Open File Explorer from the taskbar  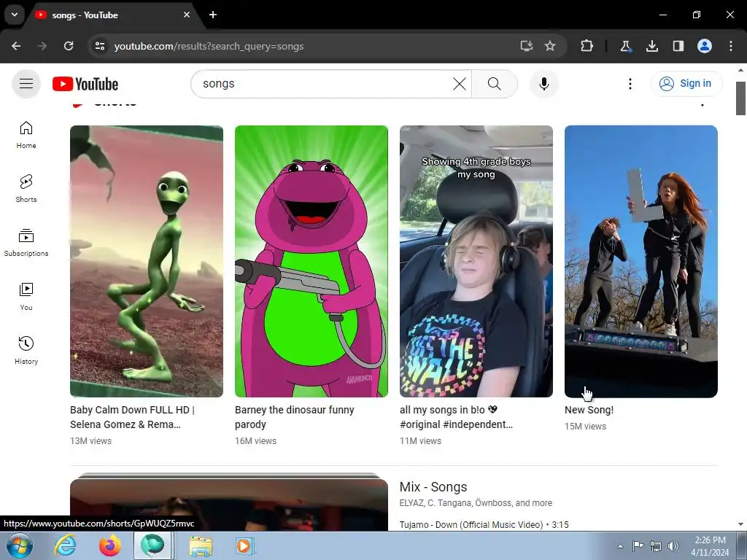click(201, 545)
